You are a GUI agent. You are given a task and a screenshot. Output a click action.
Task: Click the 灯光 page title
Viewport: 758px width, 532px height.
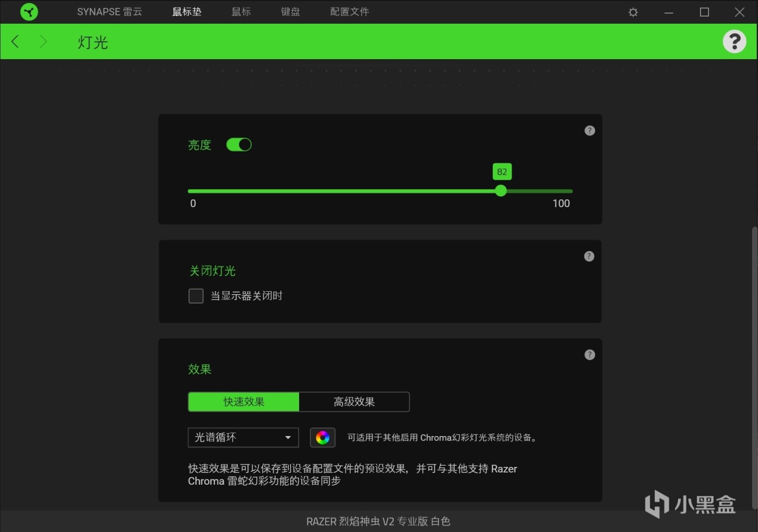(x=93, y=42)
